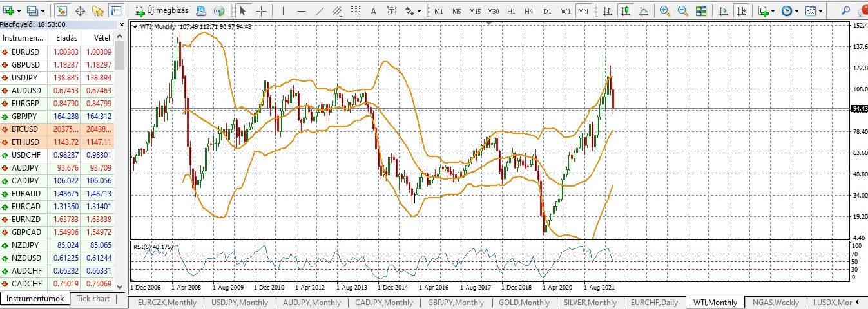Viewport: 868px width, 309px height.
Task: Select the crosshair cursor tool
Action: tap(261, 11)
